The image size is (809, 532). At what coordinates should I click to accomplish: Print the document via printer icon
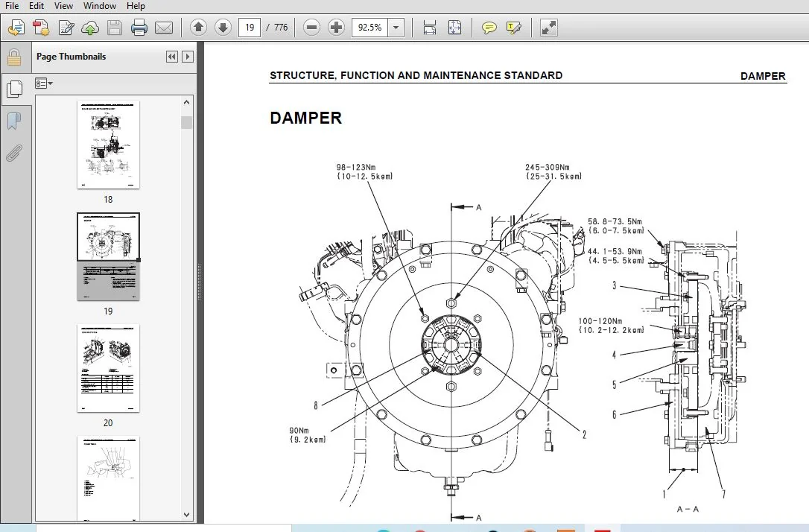point(139,28)
